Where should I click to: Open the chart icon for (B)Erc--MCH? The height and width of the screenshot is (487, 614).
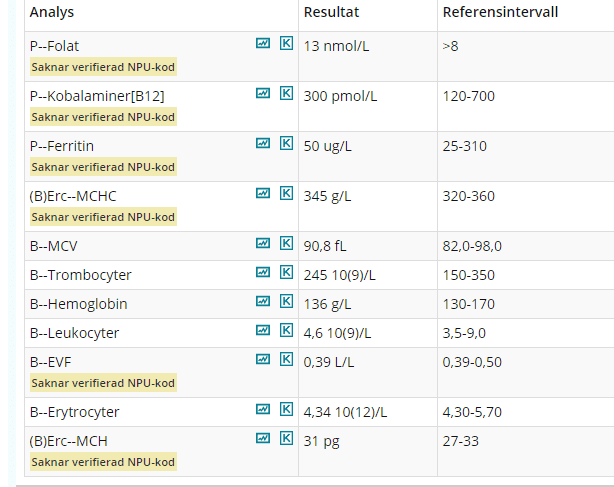[x=263, y=438]
